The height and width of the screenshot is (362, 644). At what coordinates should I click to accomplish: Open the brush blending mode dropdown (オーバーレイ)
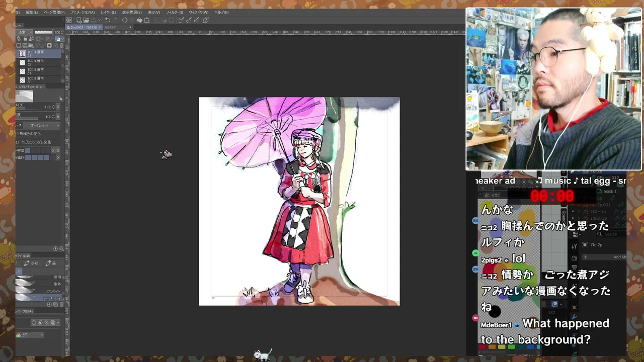click(x=42, y=125)
